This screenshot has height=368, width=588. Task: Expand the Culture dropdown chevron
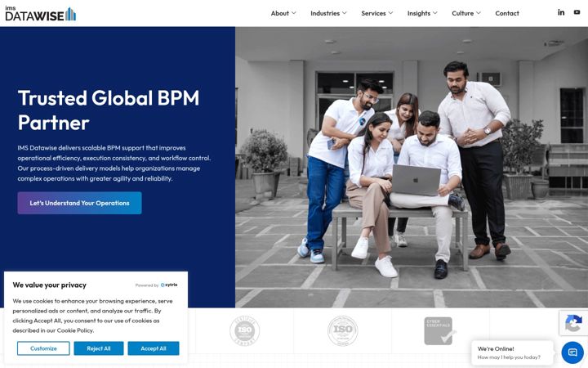click(479, 13)
